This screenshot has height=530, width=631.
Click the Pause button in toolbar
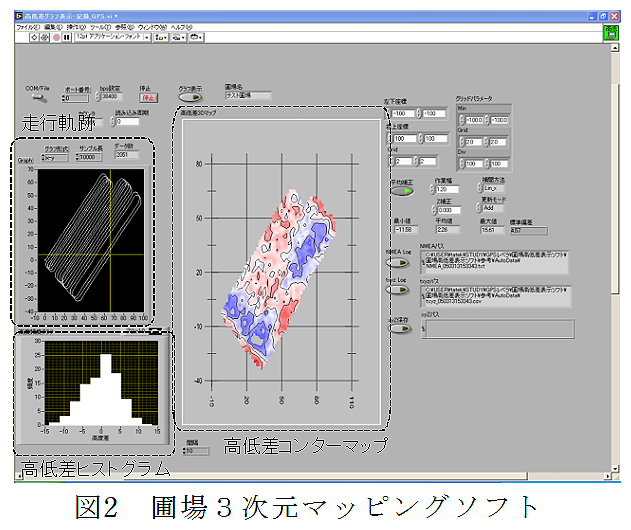[66, 37]
